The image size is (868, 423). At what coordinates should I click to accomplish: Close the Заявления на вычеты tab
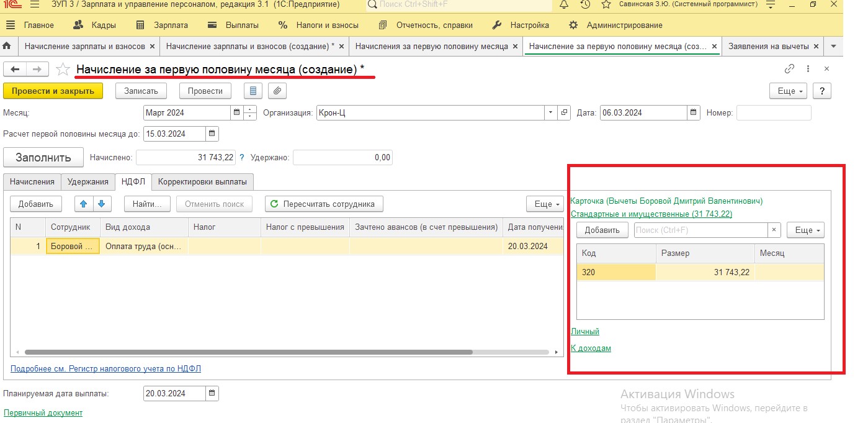tap(816, 47)
